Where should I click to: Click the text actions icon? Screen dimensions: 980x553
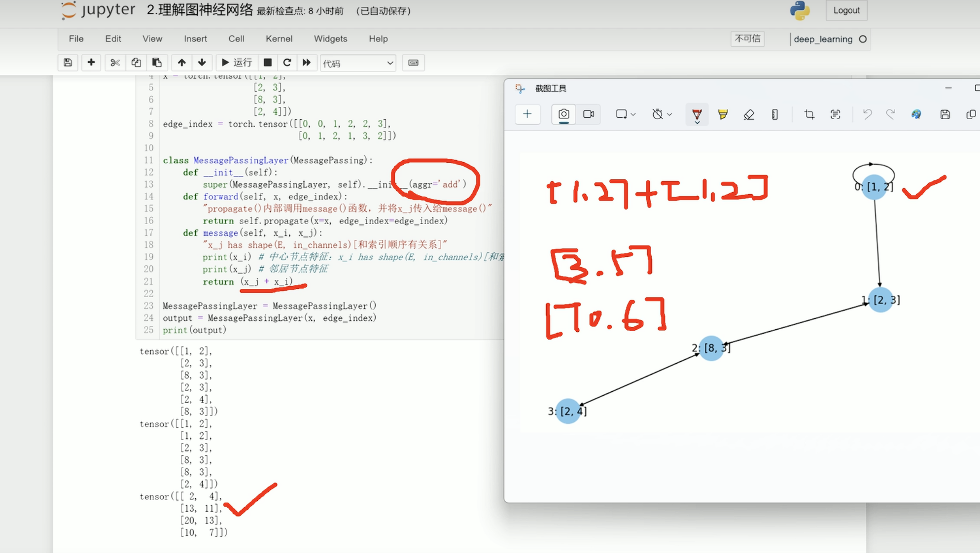(x=835, y=114)
